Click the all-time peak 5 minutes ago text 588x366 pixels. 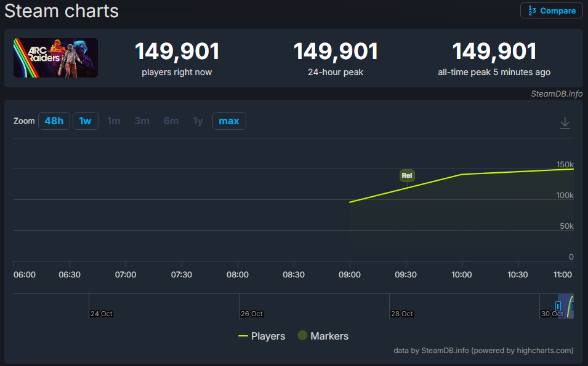tap(494, 73)
